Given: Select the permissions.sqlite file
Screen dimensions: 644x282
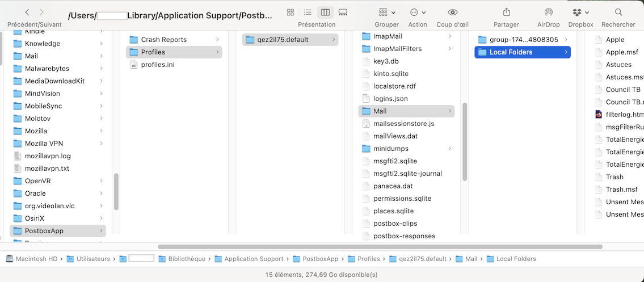Looking at the screenshot, I should click(406, 199).
